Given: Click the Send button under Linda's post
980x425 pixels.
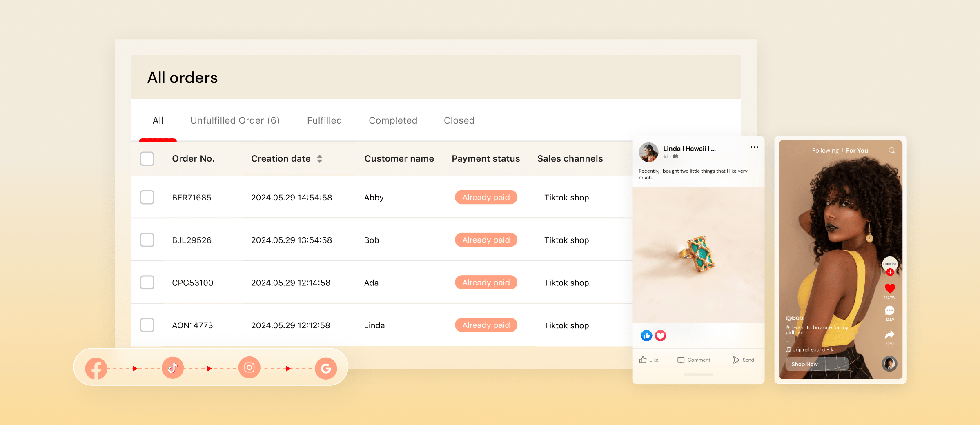Looking at the screenshot, I should [744, 360].
